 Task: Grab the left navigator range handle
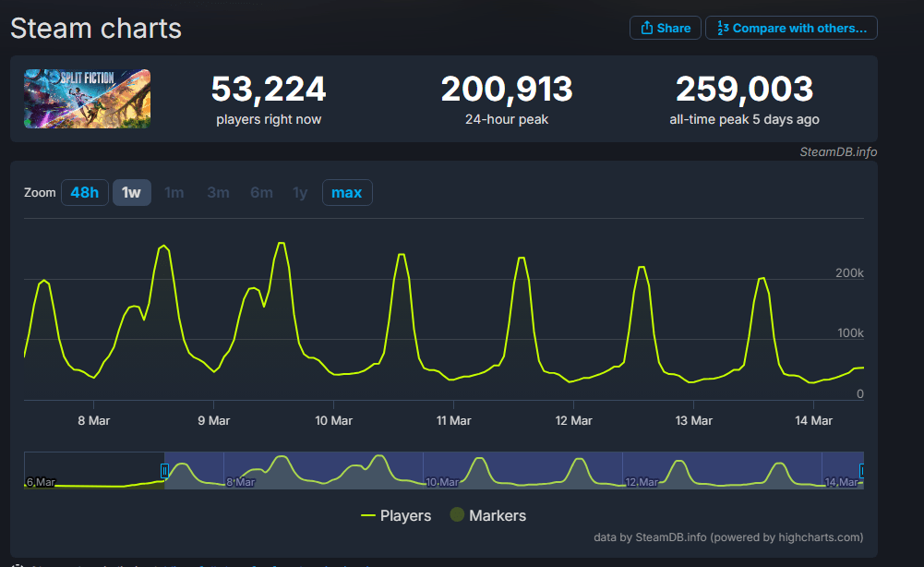(x=164, y=470)
